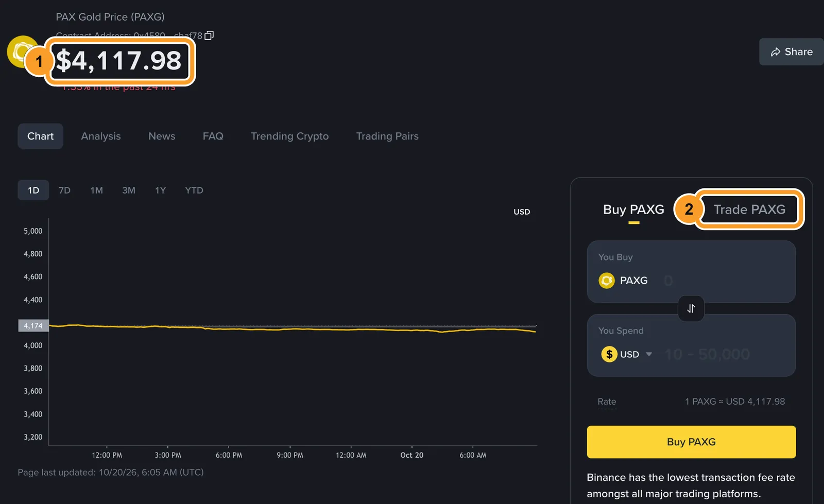Click the $4,117.98 price value
The image size is (824, 504).
(x=119, y=61)
